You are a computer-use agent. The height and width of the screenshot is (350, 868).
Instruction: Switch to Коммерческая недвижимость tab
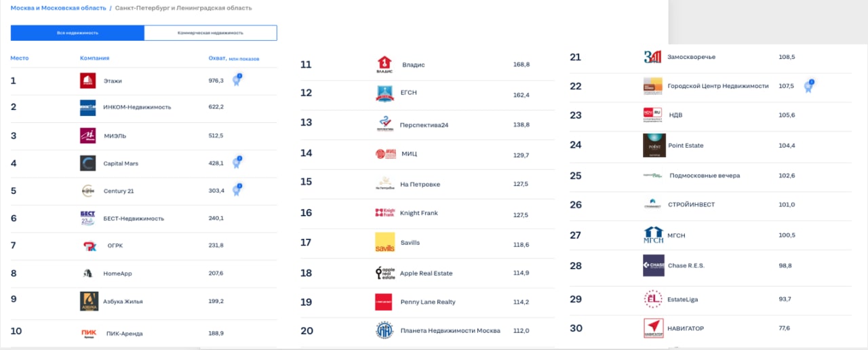click(x=210, y=33)
